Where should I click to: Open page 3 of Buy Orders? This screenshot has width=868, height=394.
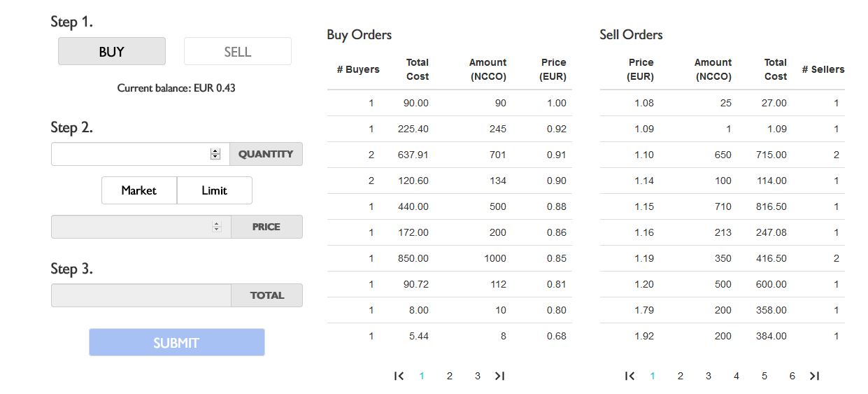click(477, 376)
